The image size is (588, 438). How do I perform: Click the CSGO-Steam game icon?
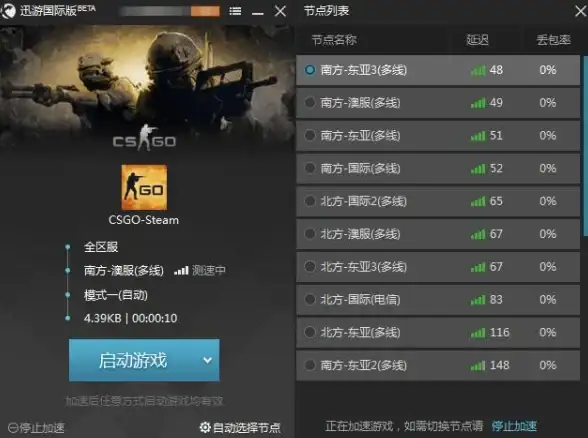click(144, 187)
